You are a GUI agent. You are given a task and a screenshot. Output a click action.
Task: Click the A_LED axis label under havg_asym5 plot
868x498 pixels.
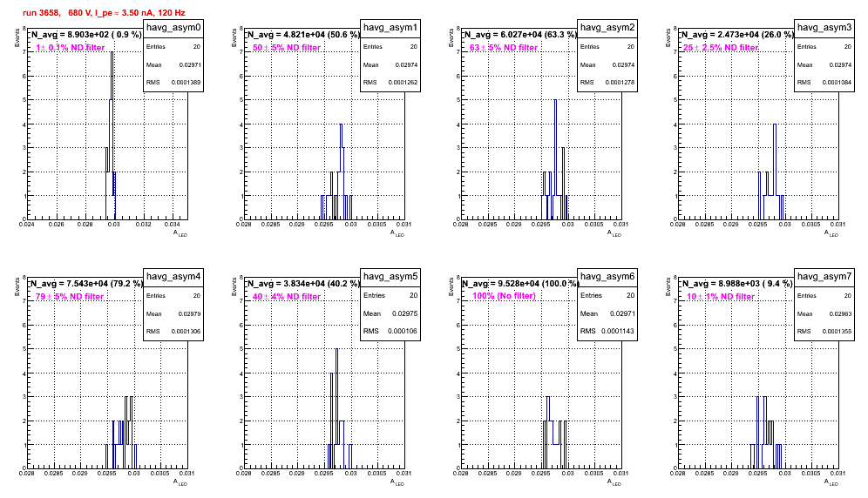397,482
